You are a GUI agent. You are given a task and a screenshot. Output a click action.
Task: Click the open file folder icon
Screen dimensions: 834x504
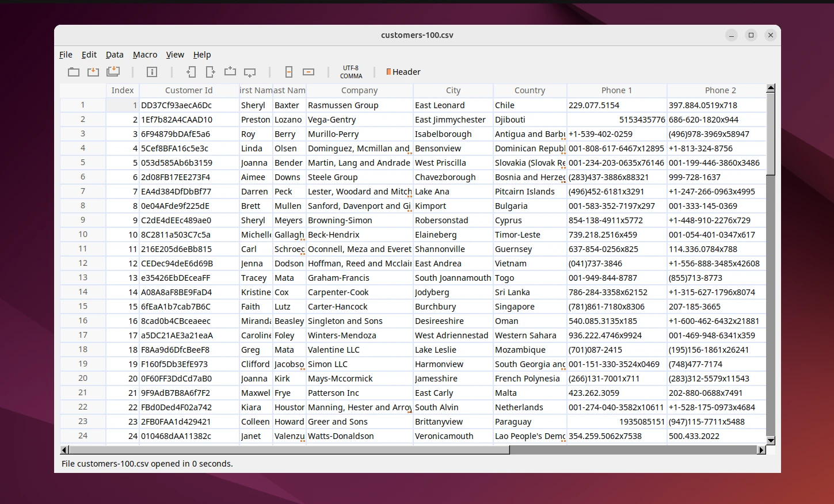[74, 72]
